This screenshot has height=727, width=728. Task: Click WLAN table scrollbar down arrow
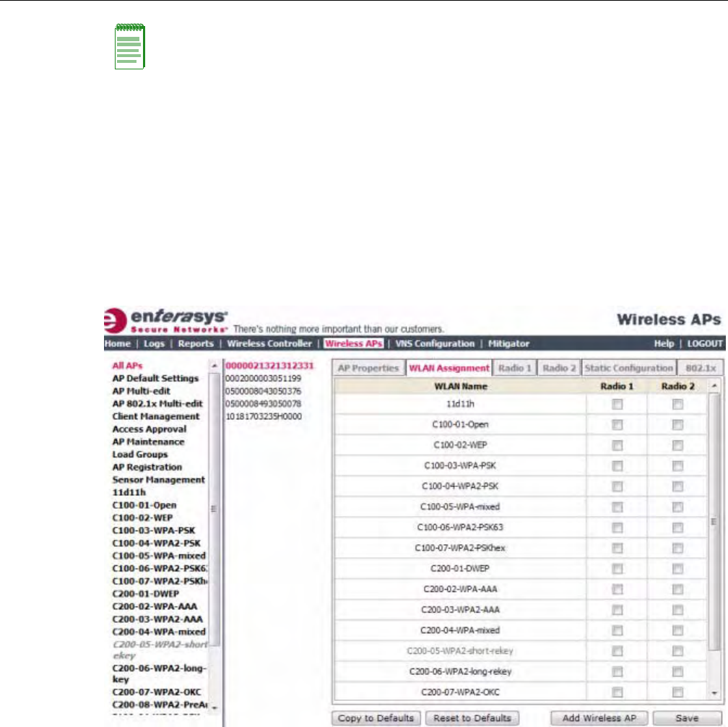point(714,692)
